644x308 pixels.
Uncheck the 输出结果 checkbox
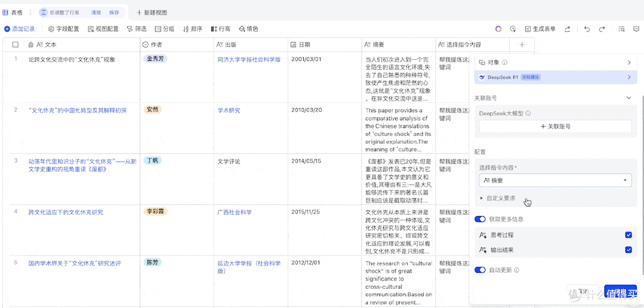point(628,250)
